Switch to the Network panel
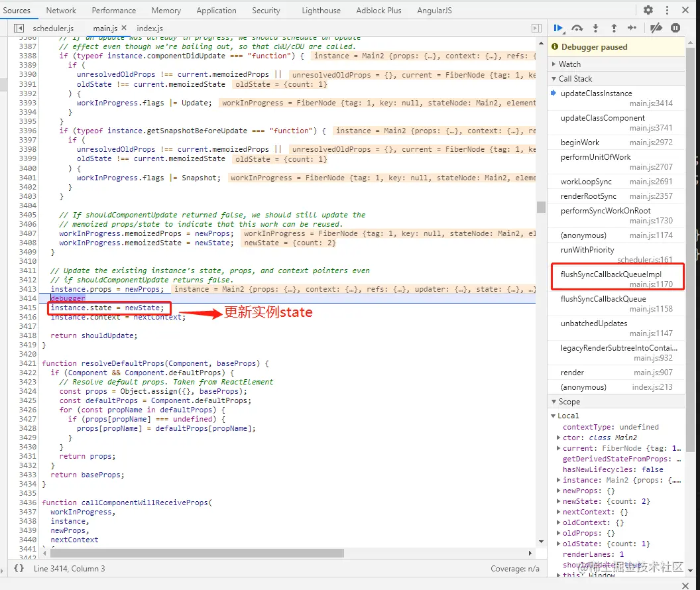 [x=61, y=10]
